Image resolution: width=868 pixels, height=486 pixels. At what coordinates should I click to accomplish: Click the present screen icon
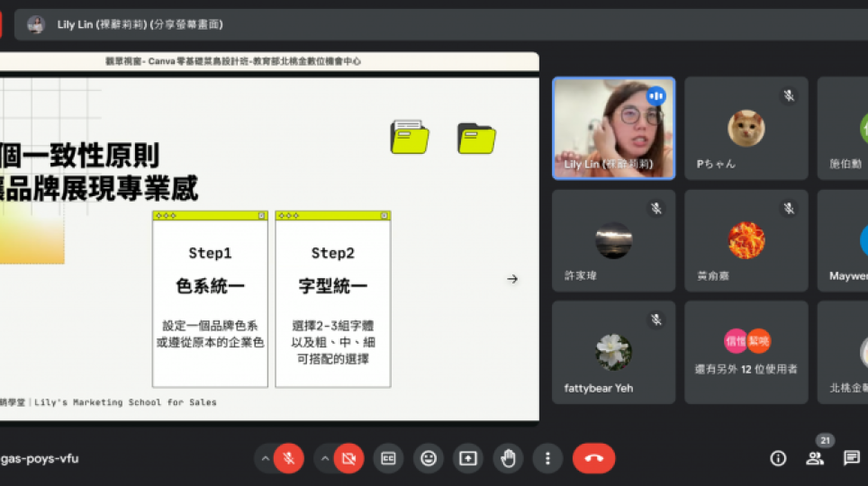coord(468,458)
